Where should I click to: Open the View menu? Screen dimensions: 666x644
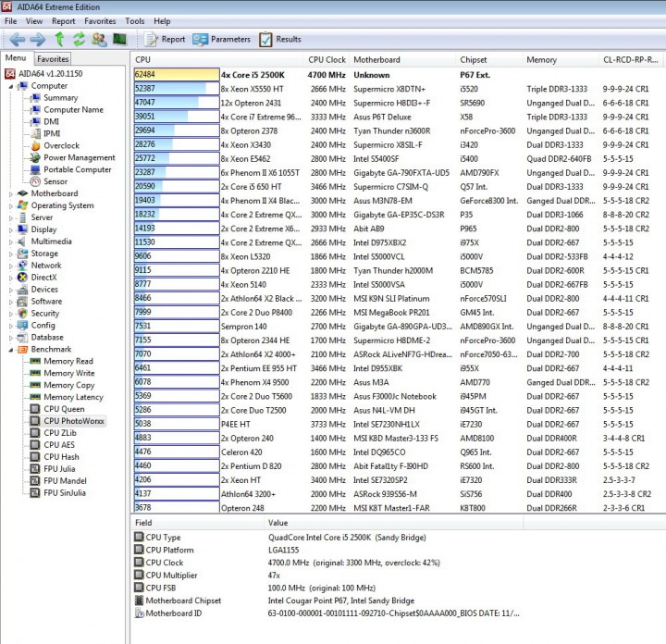point(34,20)
